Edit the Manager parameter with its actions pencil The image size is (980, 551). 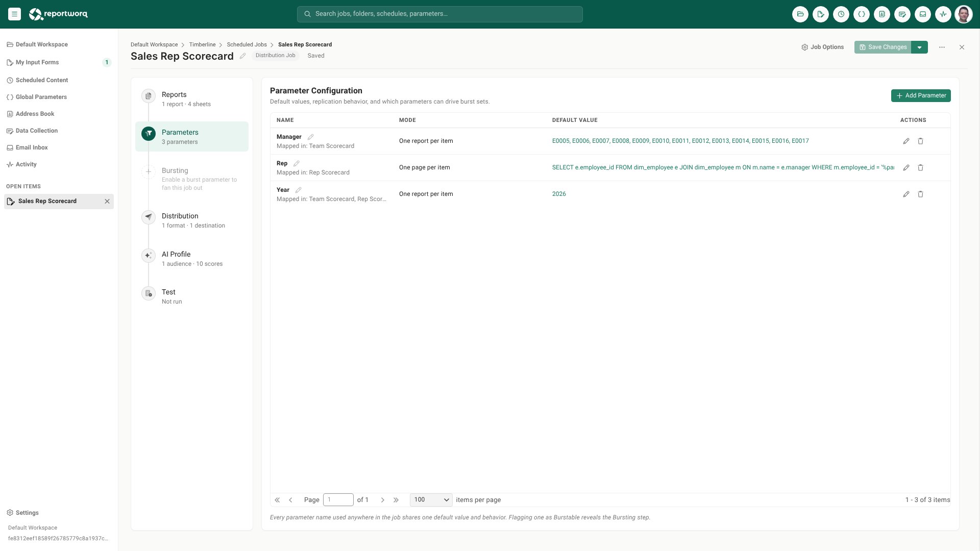point(906,141)
